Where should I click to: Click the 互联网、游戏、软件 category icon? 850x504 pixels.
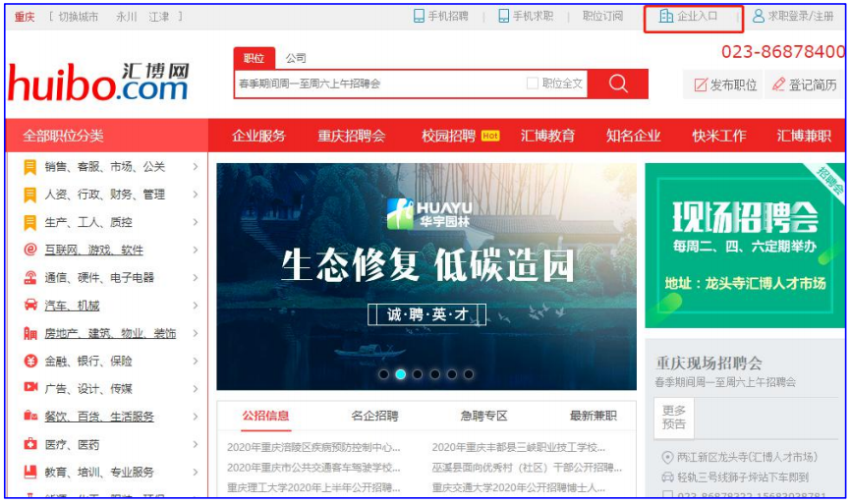click(30, 250)
